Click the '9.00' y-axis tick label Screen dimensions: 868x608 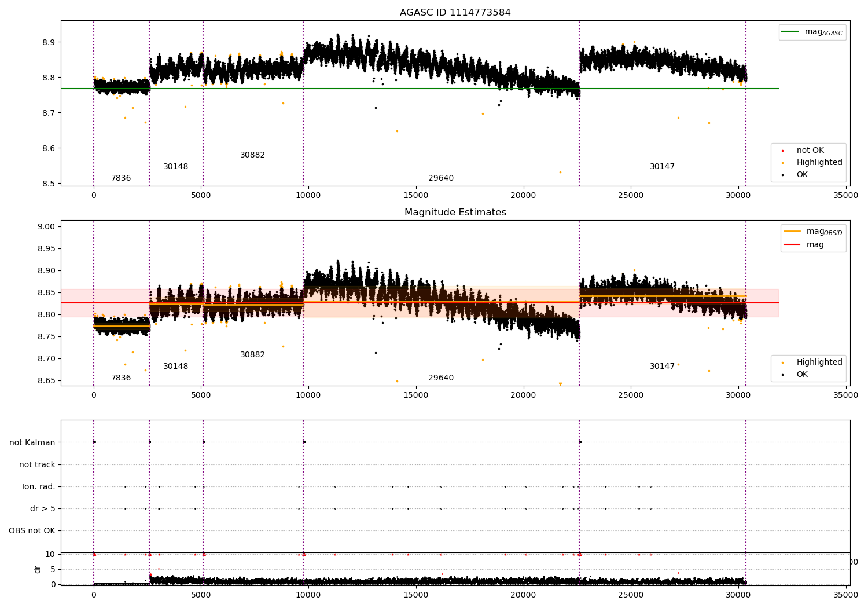click(x=47, y=227)
